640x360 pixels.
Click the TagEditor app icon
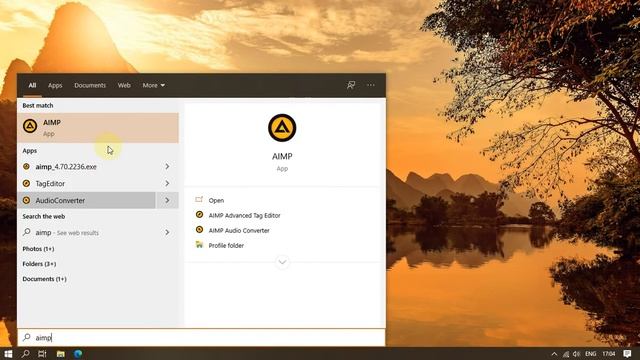tap(27, 183)
